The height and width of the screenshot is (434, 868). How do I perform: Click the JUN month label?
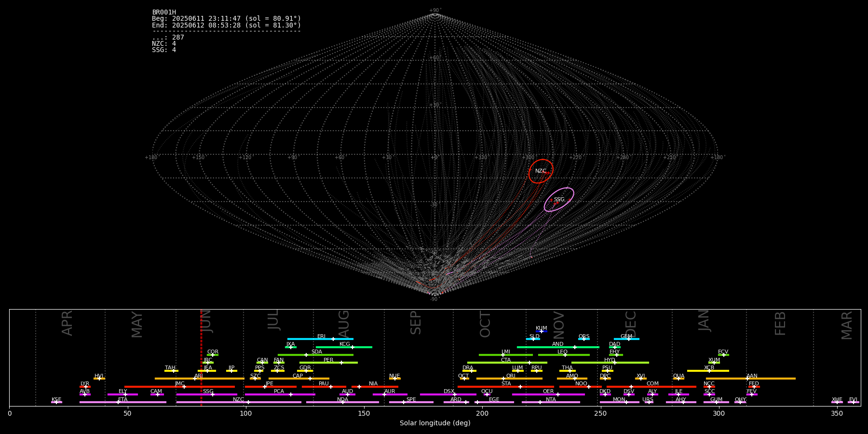(206, 322)
